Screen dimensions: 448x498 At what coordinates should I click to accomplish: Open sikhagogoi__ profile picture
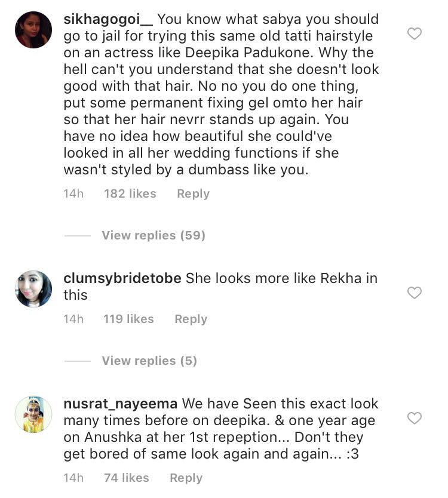coord(33,30)
